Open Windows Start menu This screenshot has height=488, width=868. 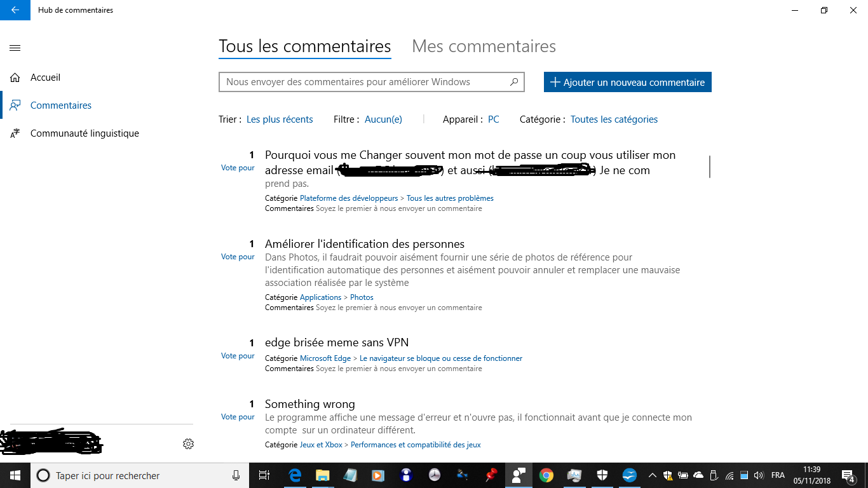(15, 475)
